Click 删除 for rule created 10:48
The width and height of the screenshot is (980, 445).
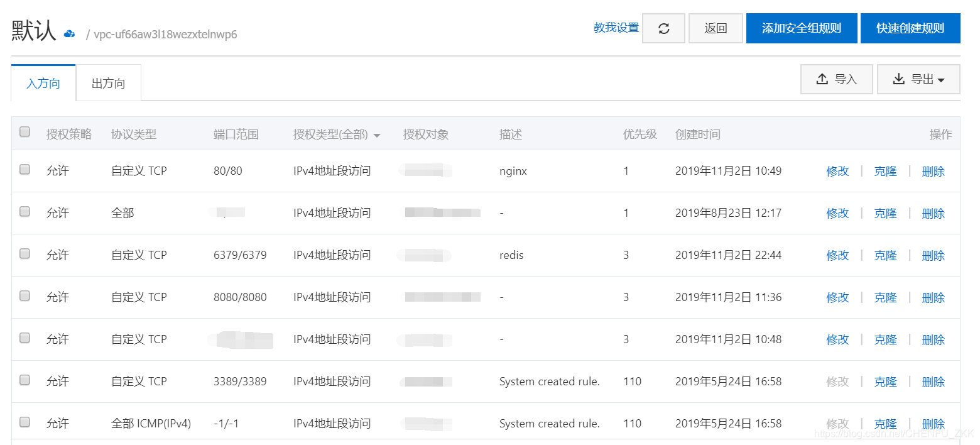933,339
